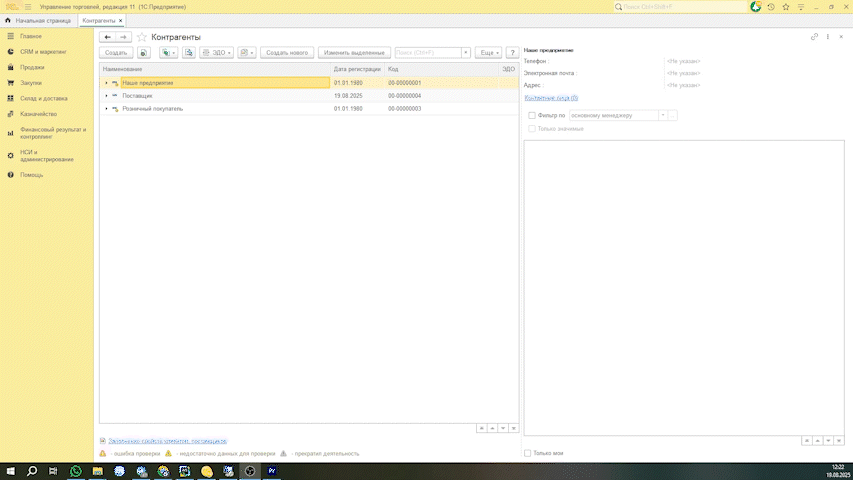
Task: Open Финансовый результат и контроллинг section
Action: click(53, 133)
